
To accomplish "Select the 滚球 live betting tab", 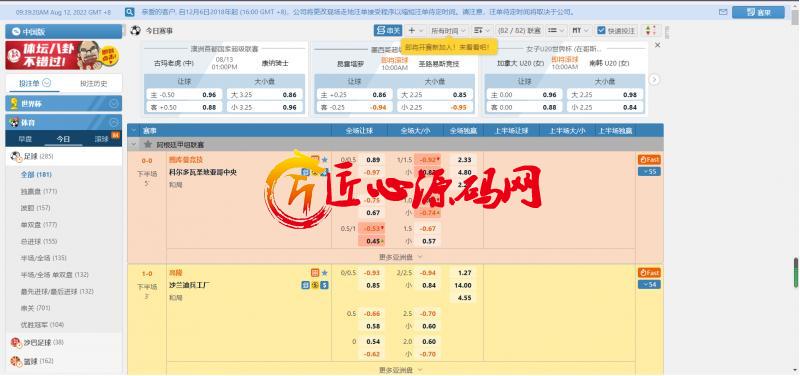I will click(102, 139).
